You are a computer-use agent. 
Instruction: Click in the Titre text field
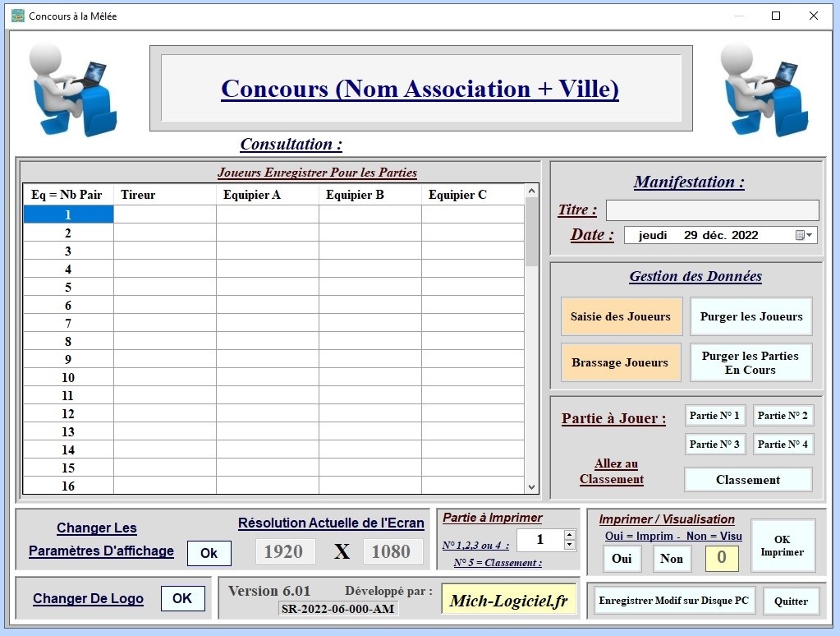[712, 210]
